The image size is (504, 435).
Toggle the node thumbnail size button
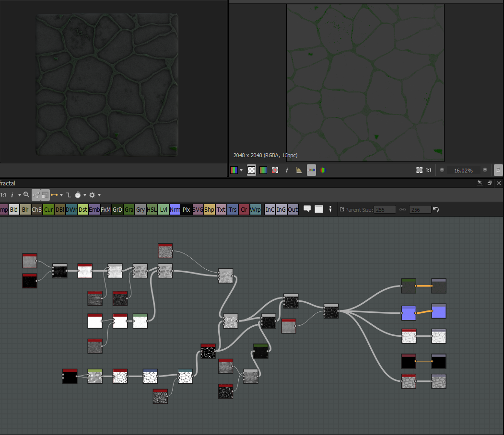(45, 195)
